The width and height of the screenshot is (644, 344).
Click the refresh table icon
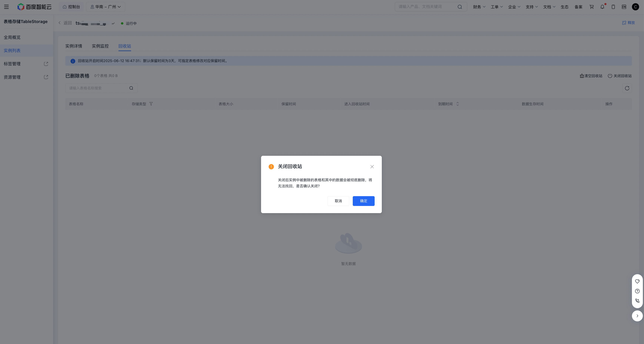627,88
